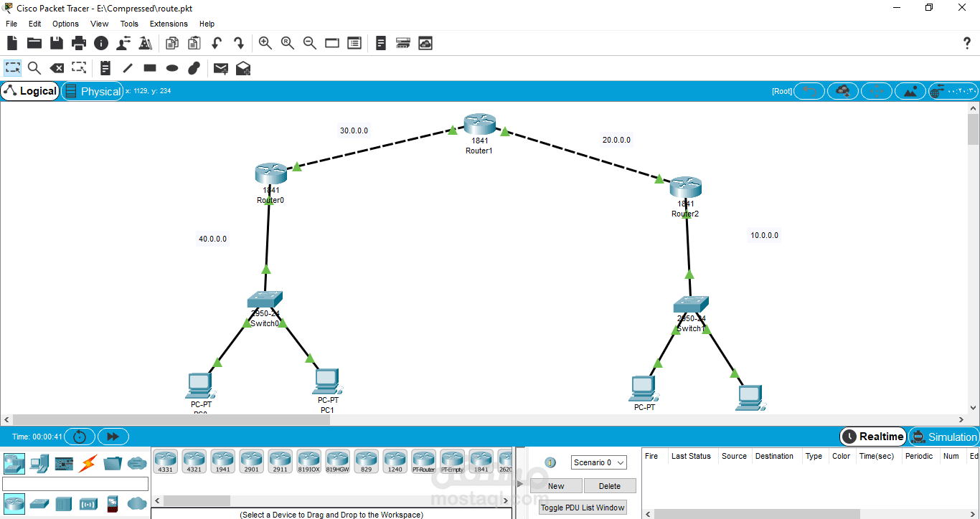
Task: Zoom out of the workspace
Action: 310,43
